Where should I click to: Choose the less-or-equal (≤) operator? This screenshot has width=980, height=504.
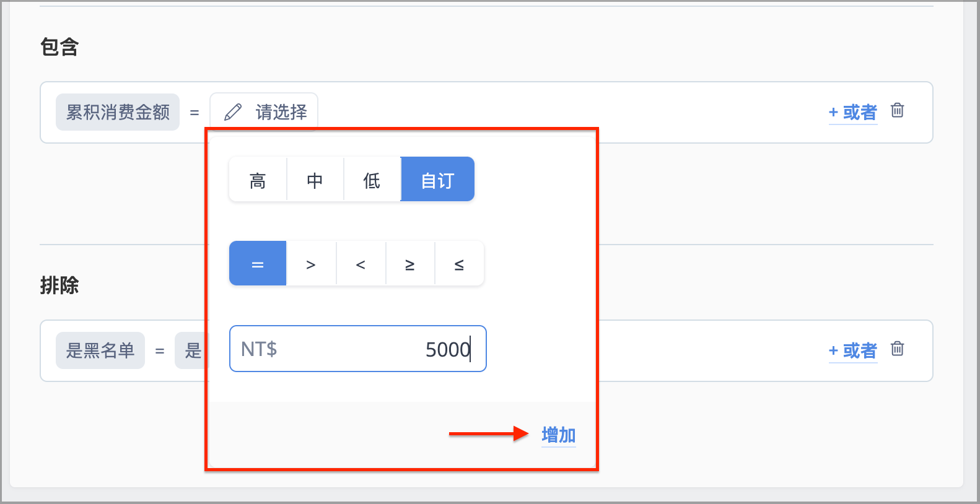[x=459, y=264]
